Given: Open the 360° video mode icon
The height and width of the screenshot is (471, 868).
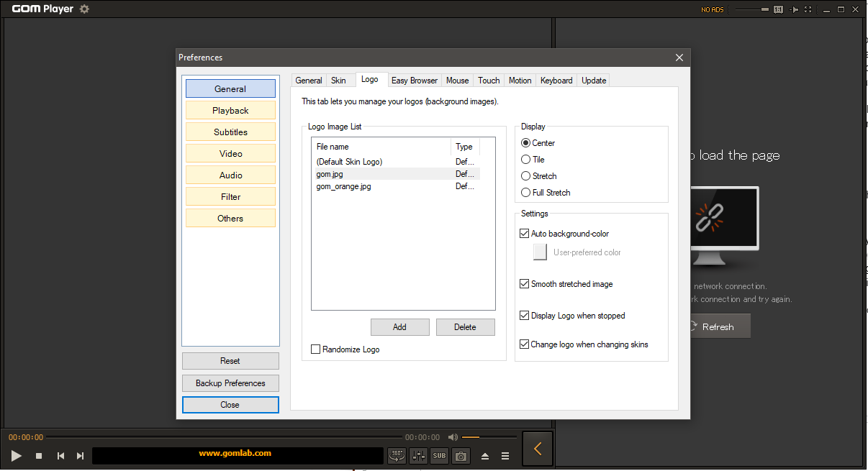Looking at the screenshot, I should point(397,455).
